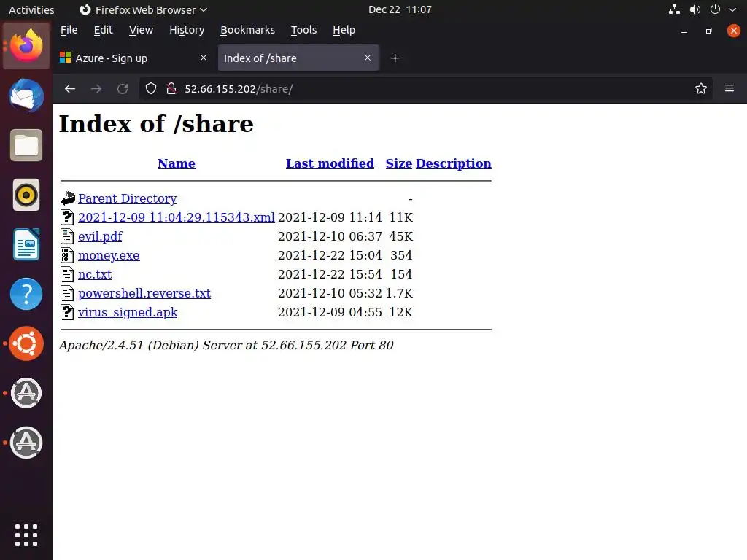Click the text icon beside nc.txt
The image size is (747, 560).
pyautogui.click(x=67, y=274)
